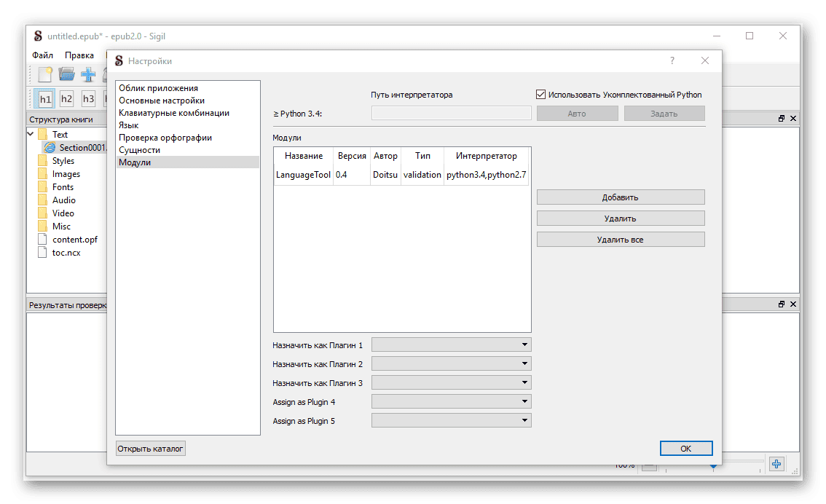Click the Добавить button to add plugin
826x504 pixels.
point(621,197)
